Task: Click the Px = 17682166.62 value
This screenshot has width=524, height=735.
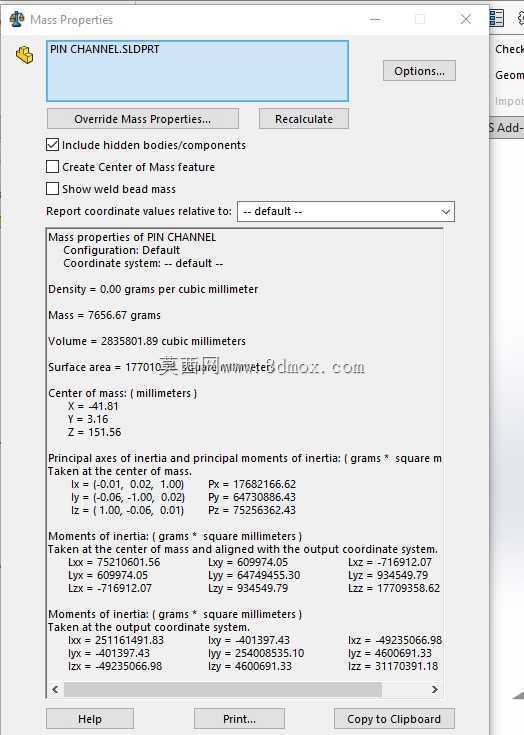Action: 252,484
